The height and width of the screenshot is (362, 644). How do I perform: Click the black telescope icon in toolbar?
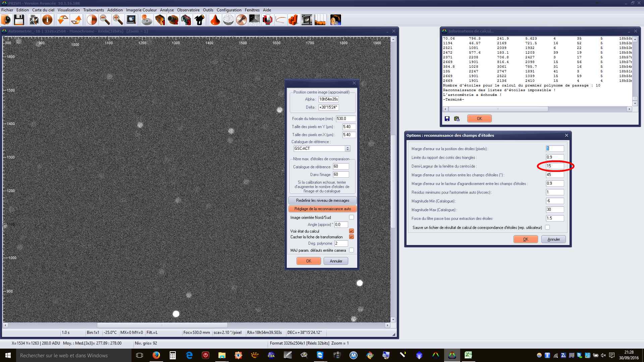[x=200, y=20]
